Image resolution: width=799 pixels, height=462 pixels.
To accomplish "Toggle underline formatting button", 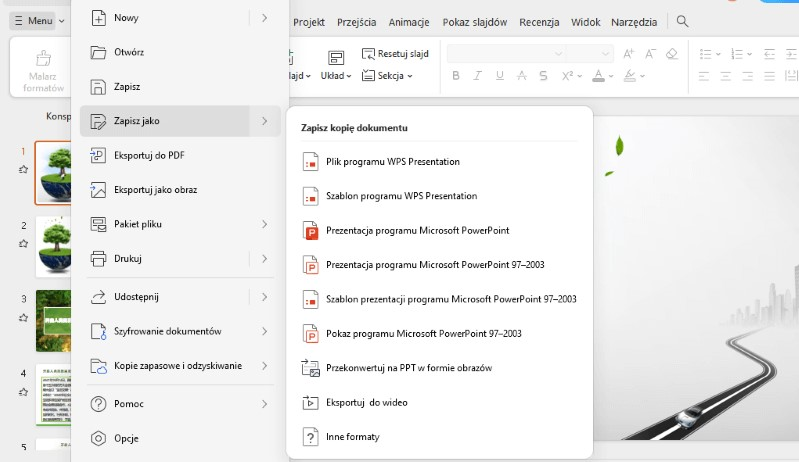I will pos(500,76).
